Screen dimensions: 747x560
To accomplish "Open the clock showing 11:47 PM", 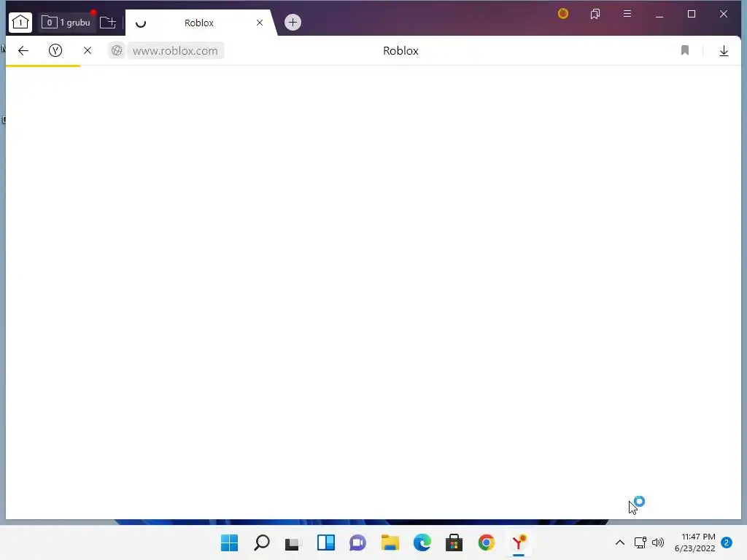I will point(695,542).
